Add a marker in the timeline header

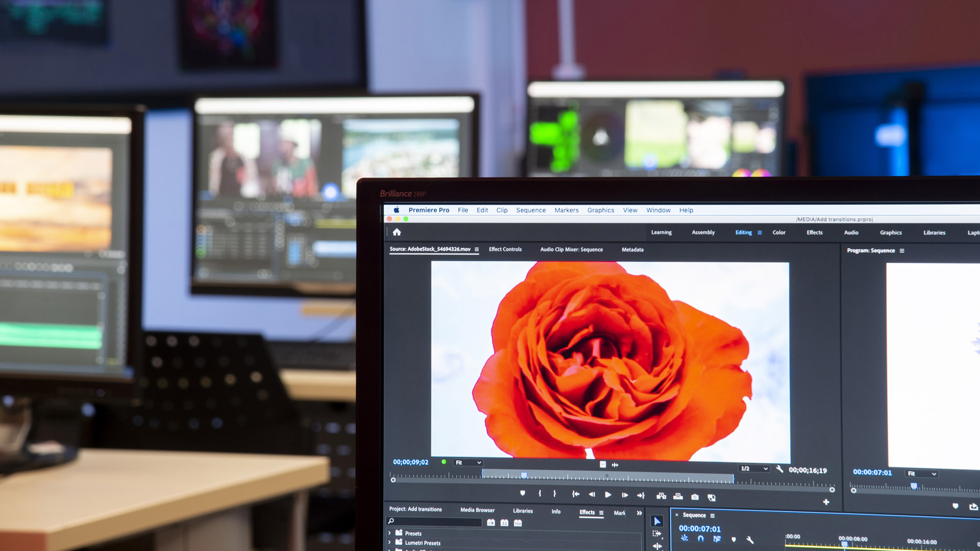(733, 539)
